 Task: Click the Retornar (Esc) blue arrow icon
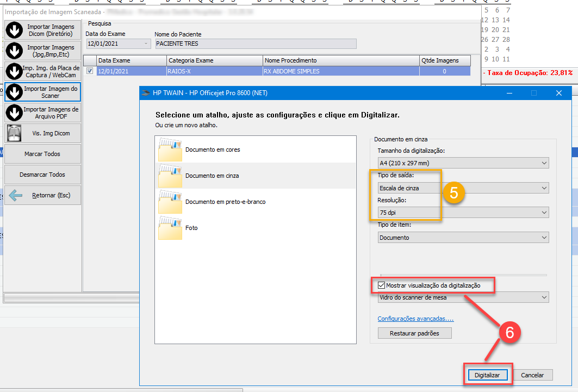[x=16, y=195]
